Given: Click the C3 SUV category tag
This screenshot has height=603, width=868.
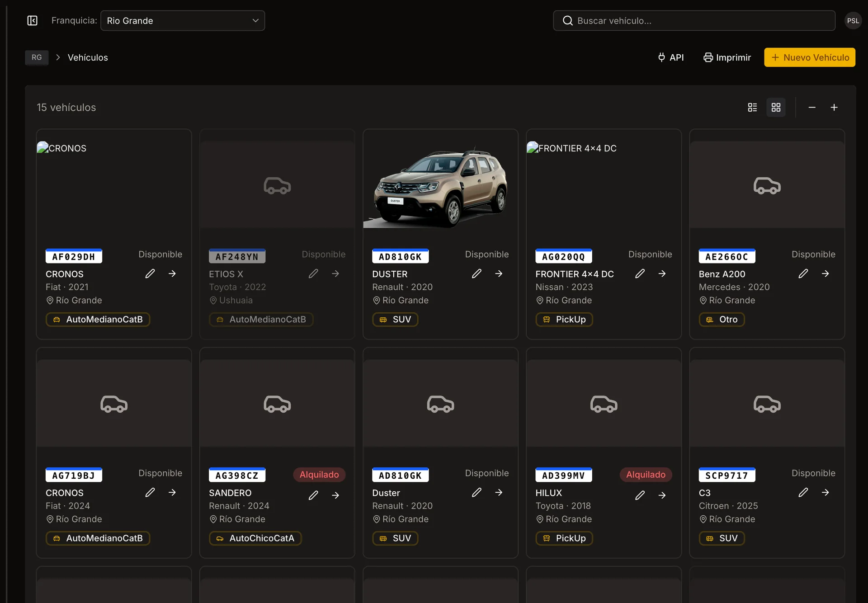Looking at the screenshot, I should pyautogui.click(x=722, y=538).
